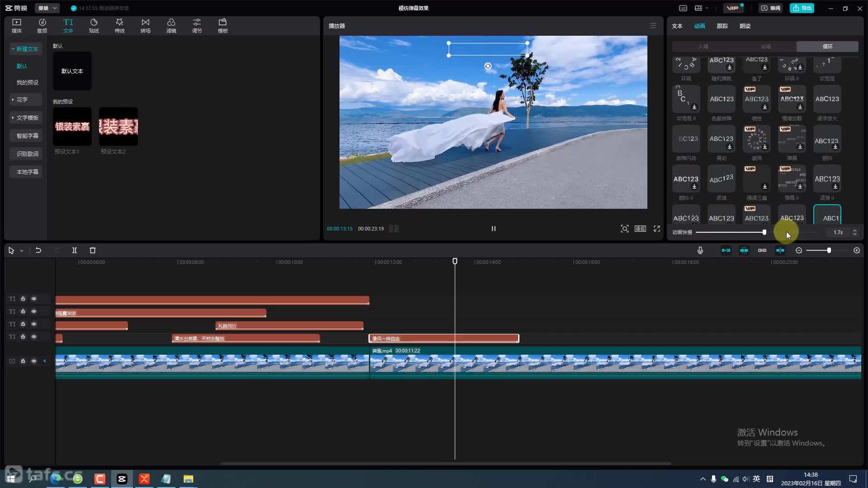Lock the video track
Image resolution: width=868 pixels, height=488 pixels.
pyautogui.click(x=23, y=361)
